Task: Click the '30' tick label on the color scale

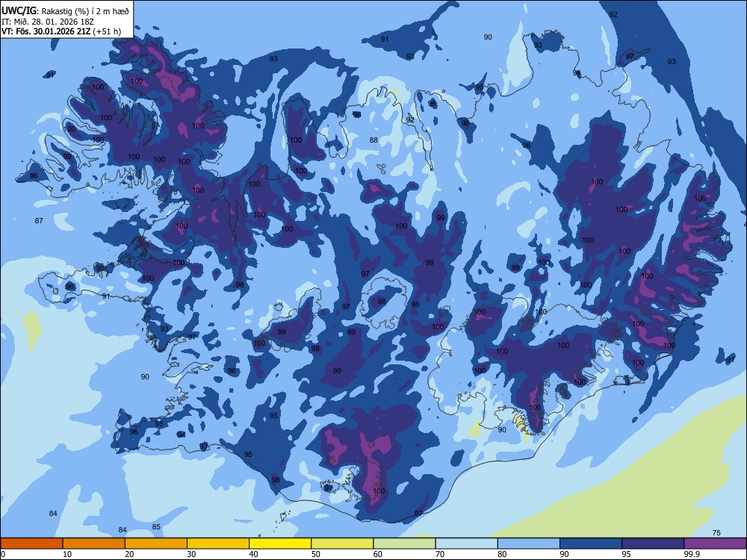Action: pos(191,554)
